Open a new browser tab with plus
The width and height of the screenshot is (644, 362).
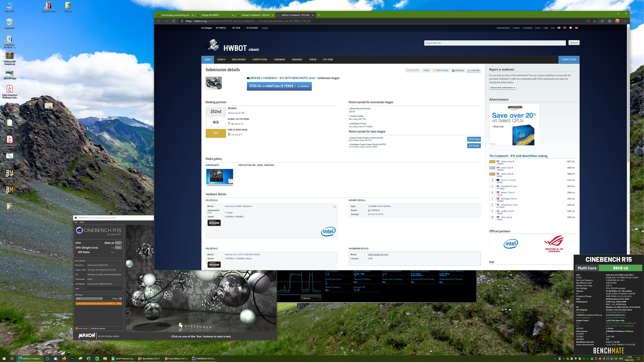click(319, 15)
